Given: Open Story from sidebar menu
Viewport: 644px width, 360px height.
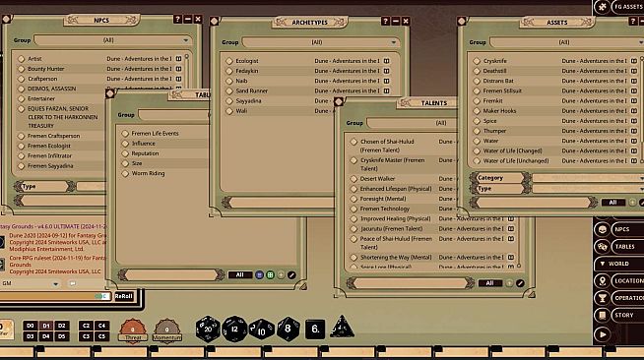Looking at the screenshot, I should coord(627,315).
